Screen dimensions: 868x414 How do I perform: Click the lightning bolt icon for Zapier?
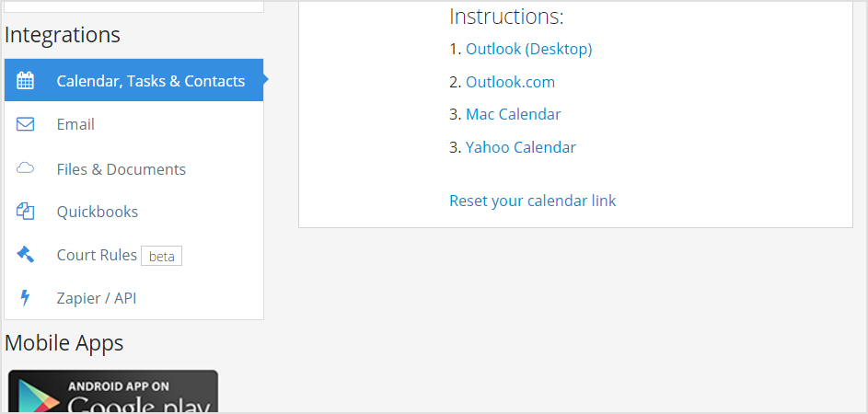[26, 298]
